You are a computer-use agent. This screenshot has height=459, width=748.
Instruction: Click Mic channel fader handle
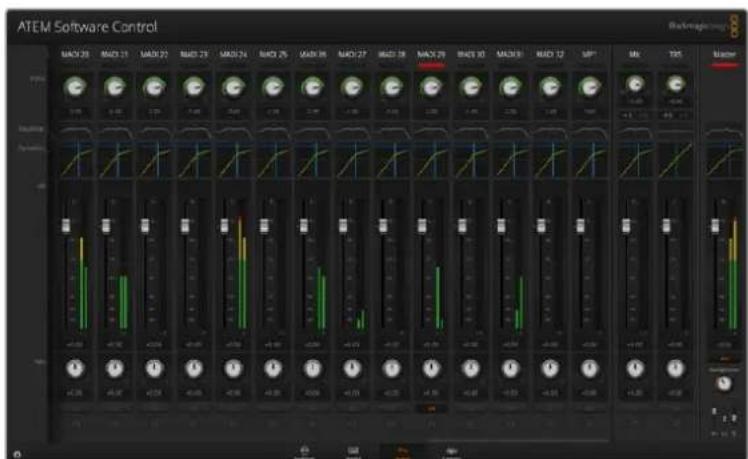pos(626,225)
